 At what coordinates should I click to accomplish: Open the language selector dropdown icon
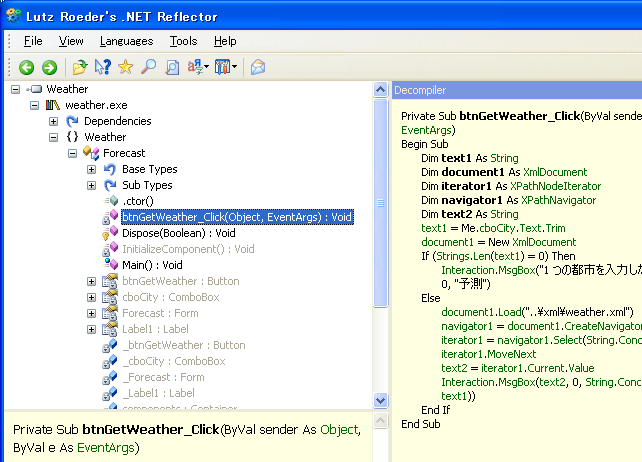(x=198, y=67)
